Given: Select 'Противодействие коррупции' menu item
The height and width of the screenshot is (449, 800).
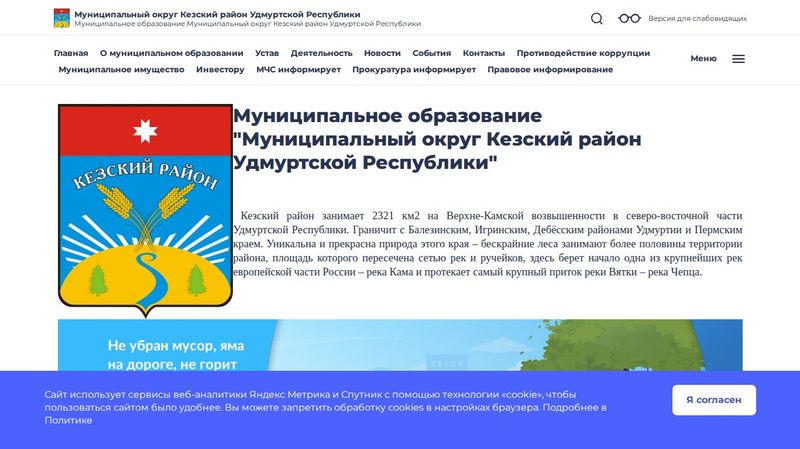Looking at the screenshot, I should coord(583,53).
